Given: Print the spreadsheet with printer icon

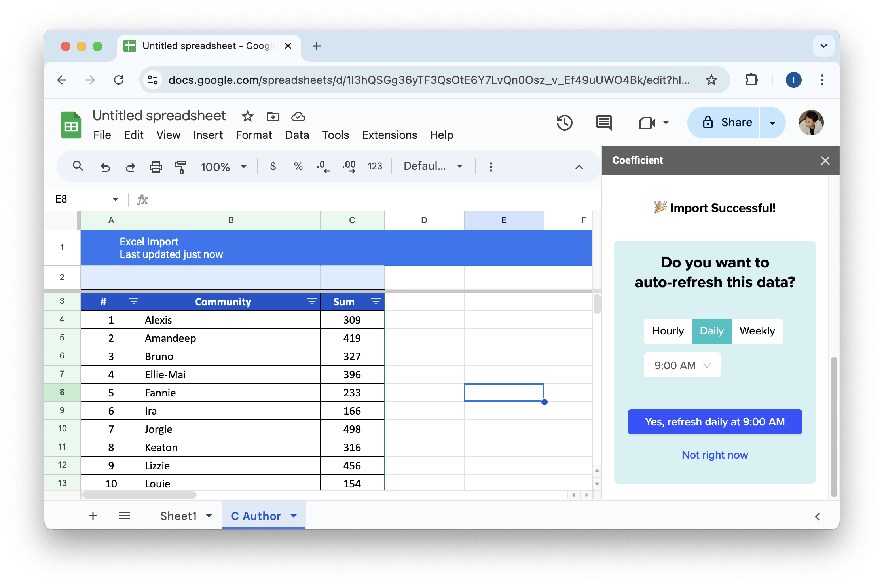Looking at the screenshot, I should [x=156, y=167].
